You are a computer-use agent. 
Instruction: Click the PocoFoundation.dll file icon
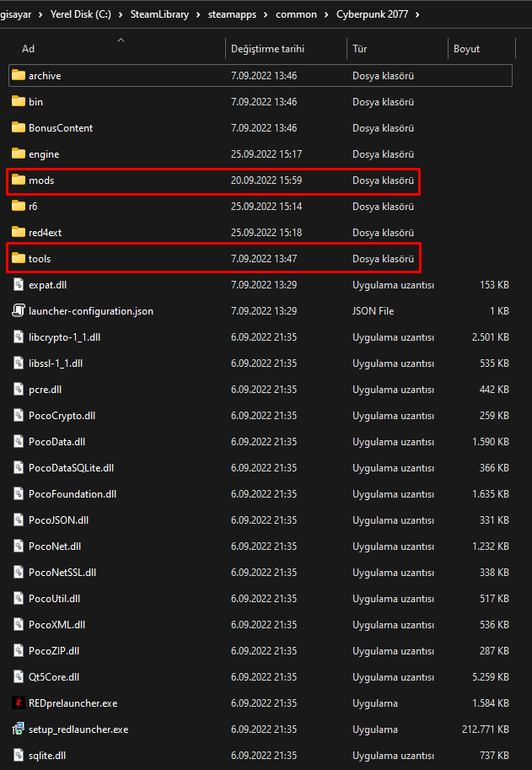[x=19, y=493]
